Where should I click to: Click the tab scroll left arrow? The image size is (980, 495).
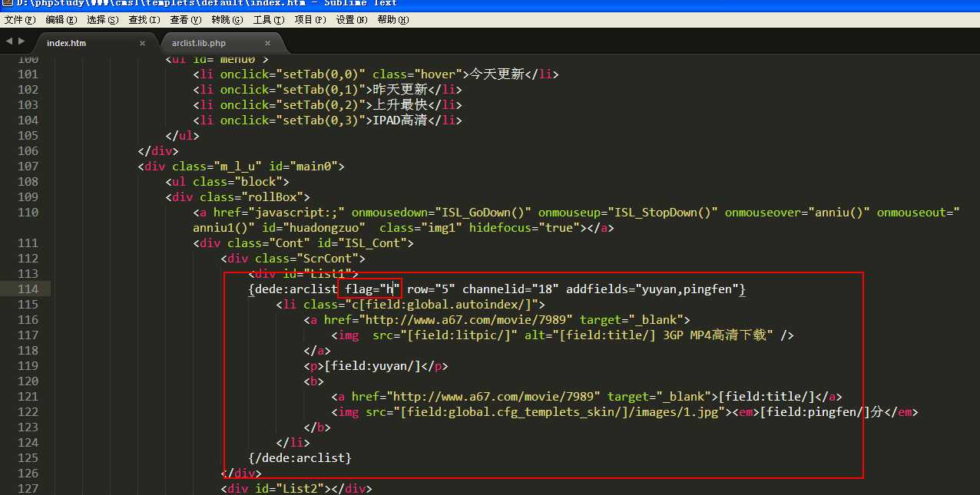tap(8, 41)
